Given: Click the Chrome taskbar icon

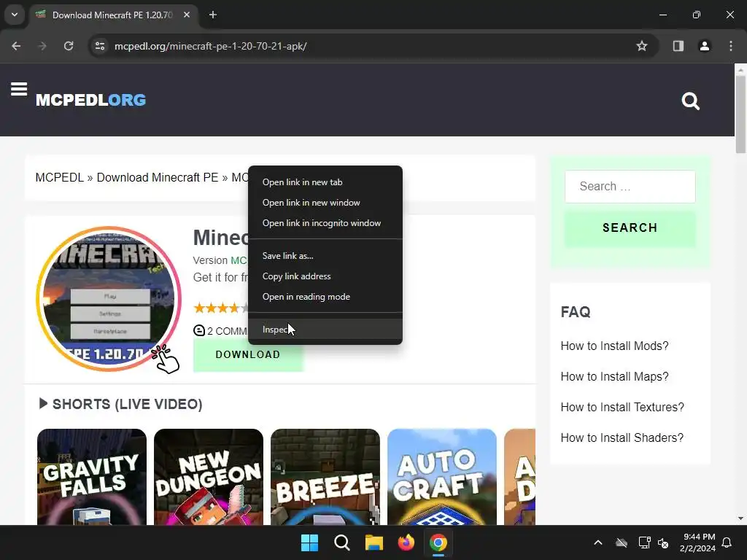Looking at the screenshot, I should (438, 542).
